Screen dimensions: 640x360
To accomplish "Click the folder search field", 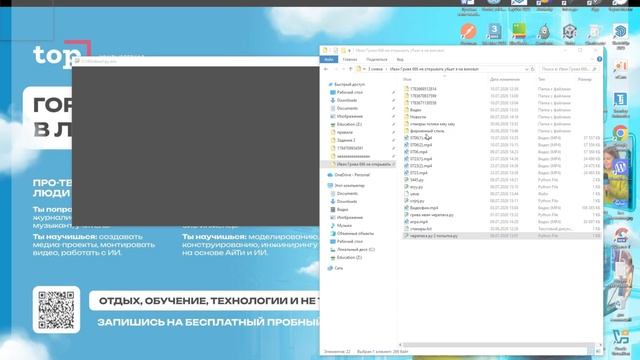I will [570, 69].
